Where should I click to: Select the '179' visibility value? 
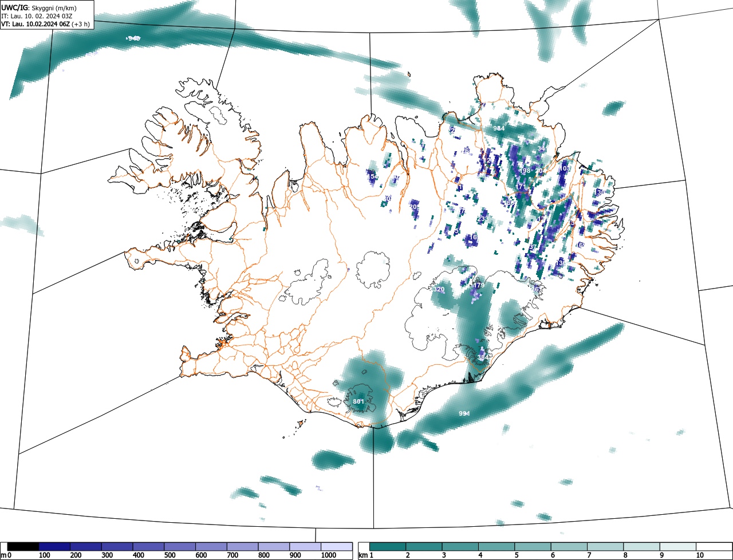point(479,285)
